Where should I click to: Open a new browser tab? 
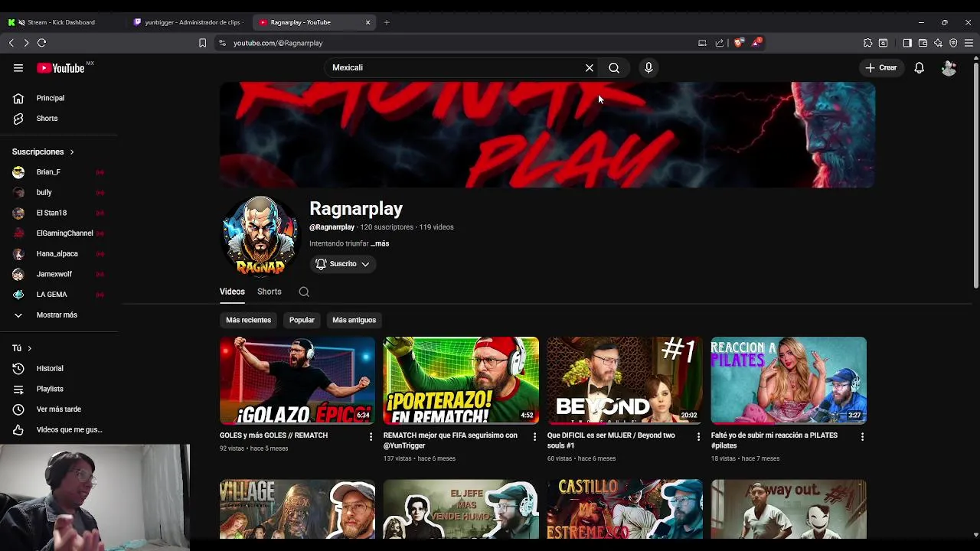coord(387,22)
